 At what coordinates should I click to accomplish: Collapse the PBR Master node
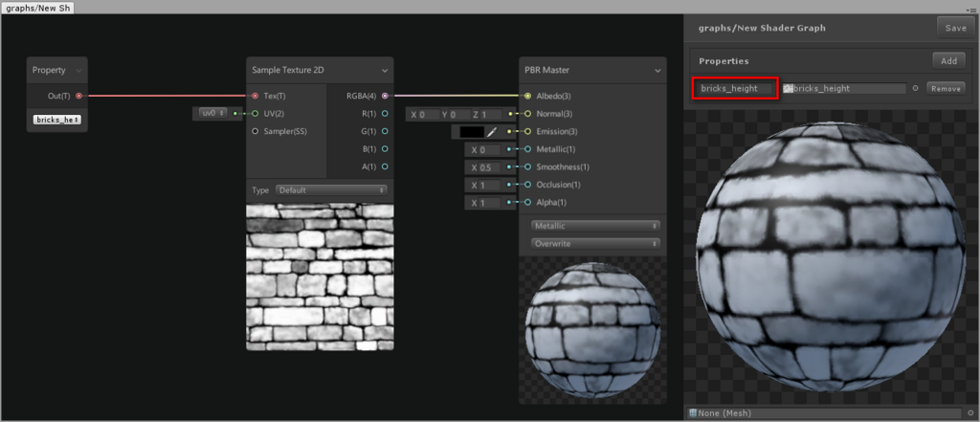click(x=657, y=71)
